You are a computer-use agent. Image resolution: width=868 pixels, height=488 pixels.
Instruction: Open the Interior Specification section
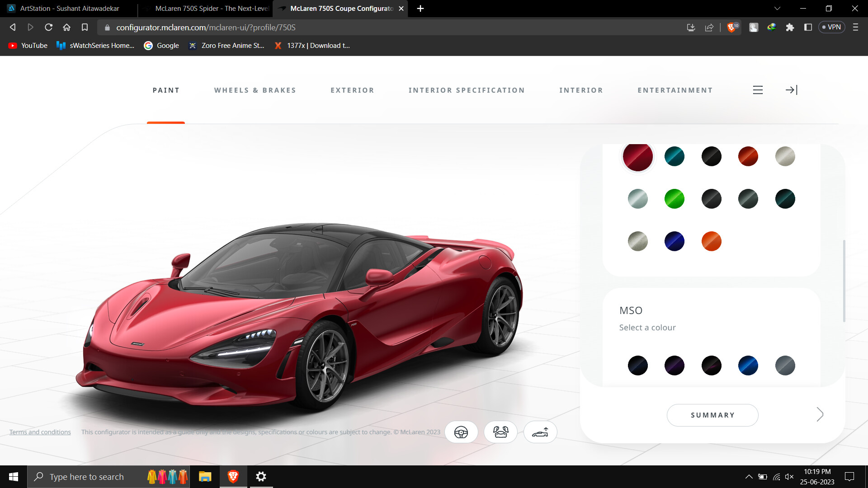(x=467, y=90)
